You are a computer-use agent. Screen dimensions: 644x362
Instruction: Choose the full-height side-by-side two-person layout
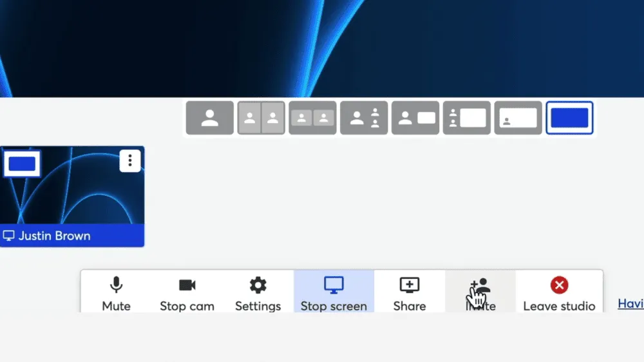[x=261, y=119]
